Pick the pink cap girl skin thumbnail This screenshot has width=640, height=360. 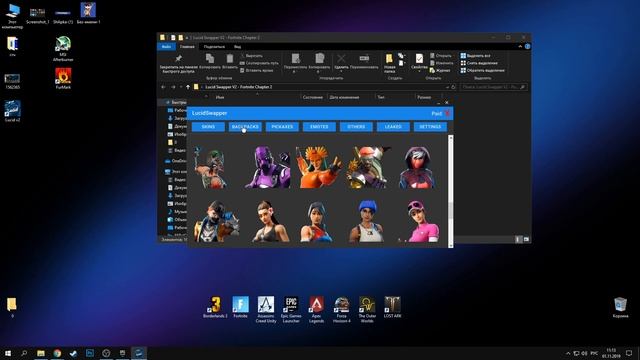[420, 221]
